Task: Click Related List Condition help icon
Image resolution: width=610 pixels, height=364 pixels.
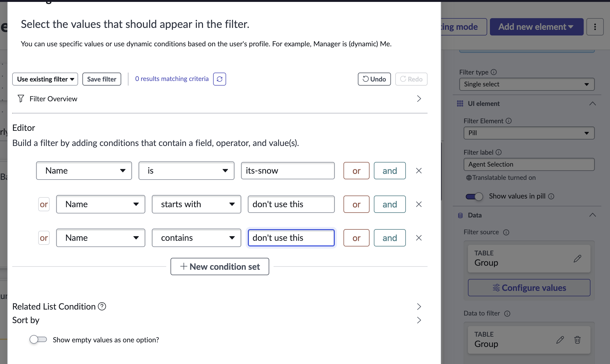Action: tap(102, 306)
